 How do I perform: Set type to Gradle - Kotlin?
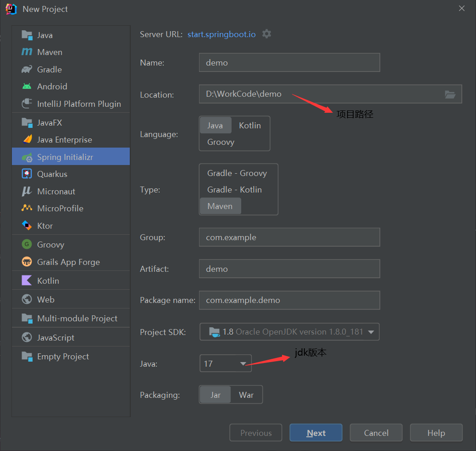(x=234, y=190)
